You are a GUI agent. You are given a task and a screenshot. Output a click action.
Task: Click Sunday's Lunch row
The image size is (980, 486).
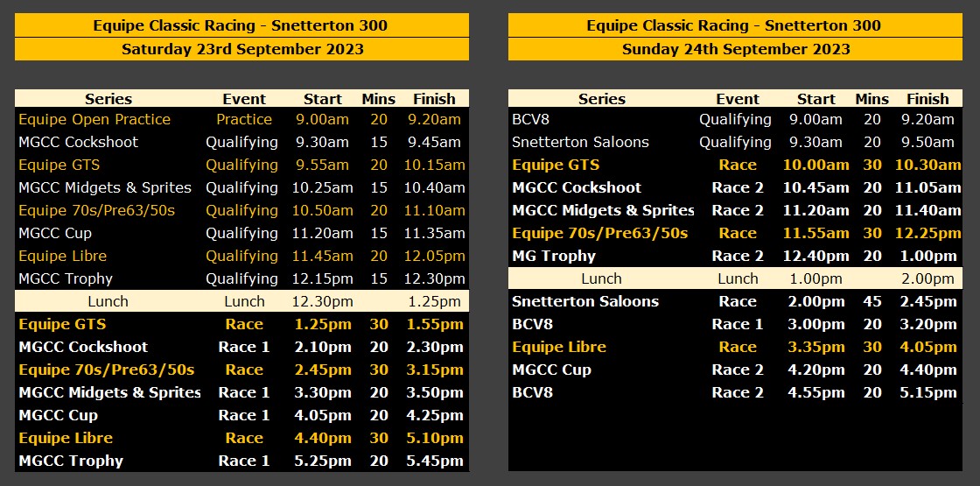[735, 278]
